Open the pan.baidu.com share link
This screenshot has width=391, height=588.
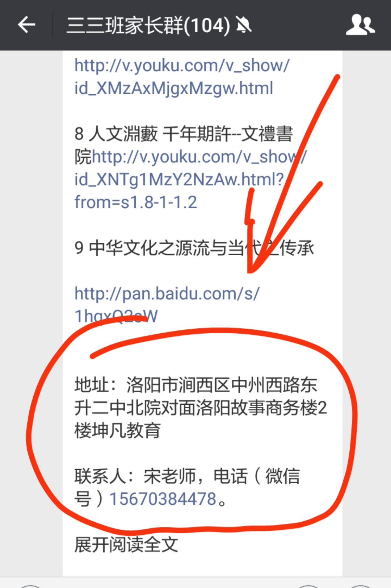(x=167, y=304)
